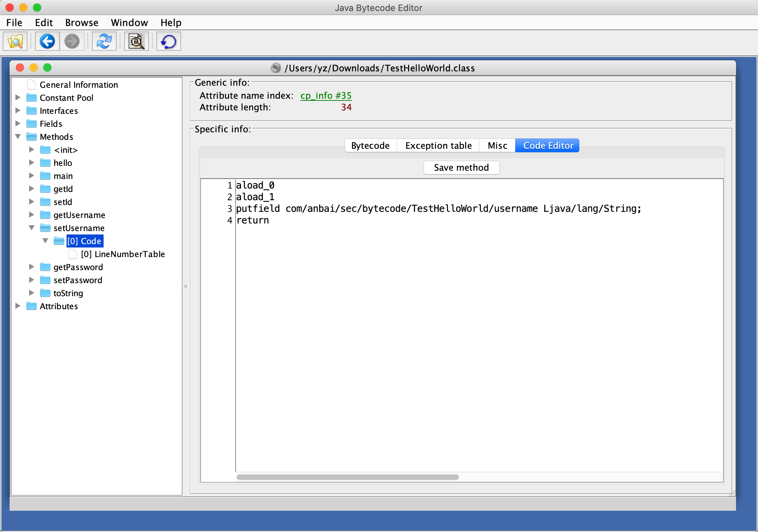
Task: Click the circular undo arrow toolbar icon
Action: tap(168, 41)
